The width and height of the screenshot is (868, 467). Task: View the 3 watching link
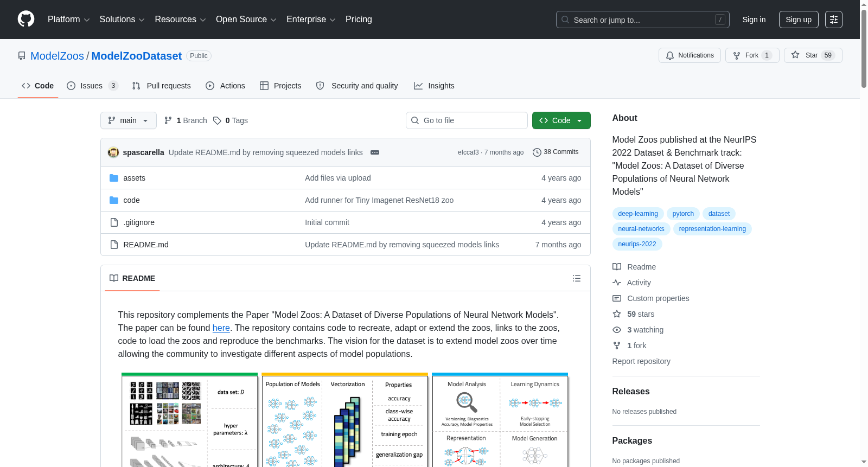point(638,330)
